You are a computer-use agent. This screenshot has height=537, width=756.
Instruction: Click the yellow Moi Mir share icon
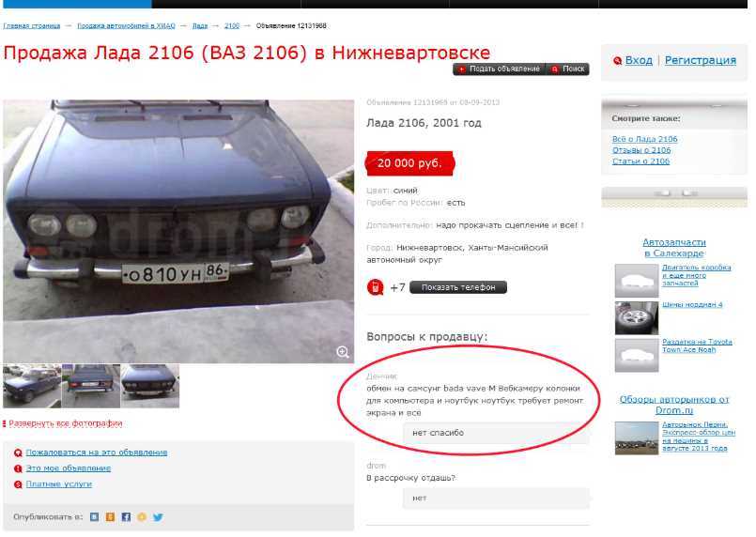[142, 516]
